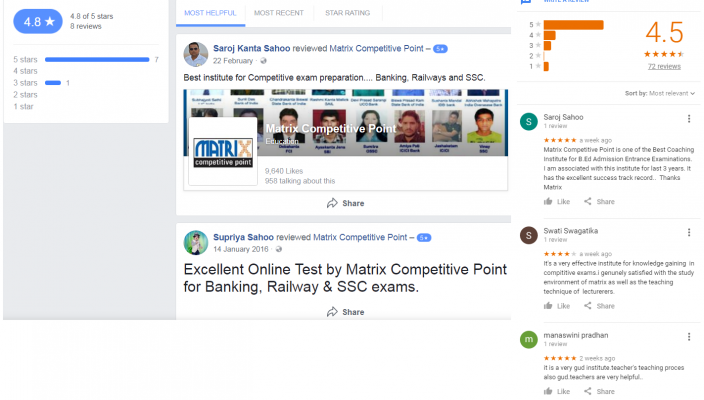
Task: Click the orange 3-star histogram bar
Action: click(x=547, y=45)
